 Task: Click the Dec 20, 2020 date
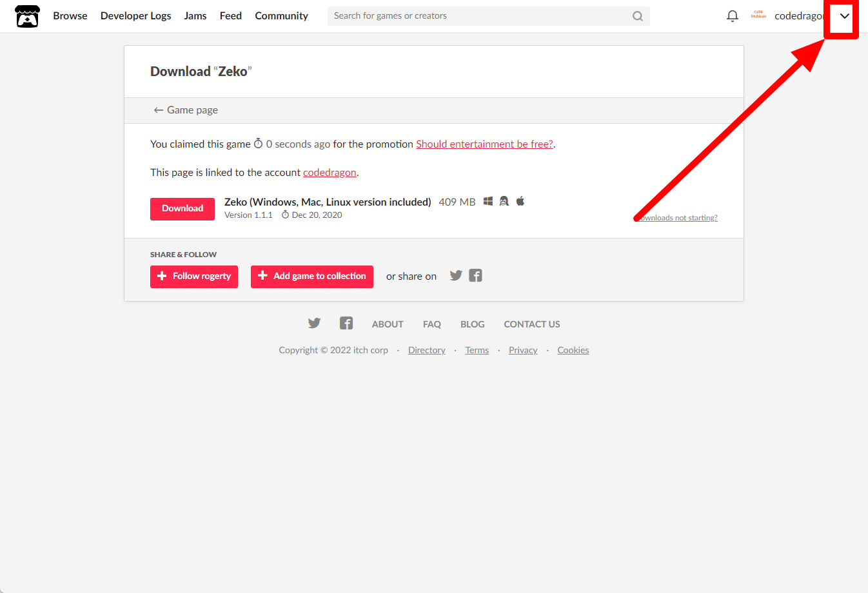[x=317, y=215]
